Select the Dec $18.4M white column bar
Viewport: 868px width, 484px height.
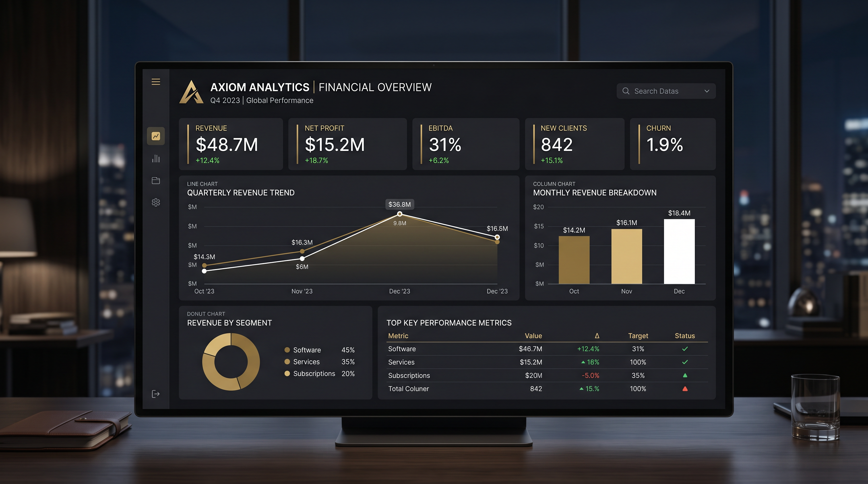tap(679, 251)
